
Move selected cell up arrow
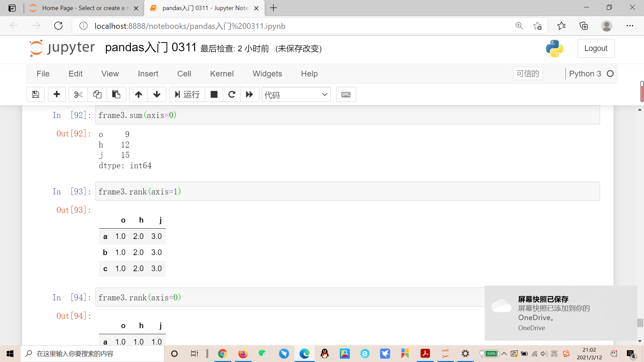coord(139,95)
